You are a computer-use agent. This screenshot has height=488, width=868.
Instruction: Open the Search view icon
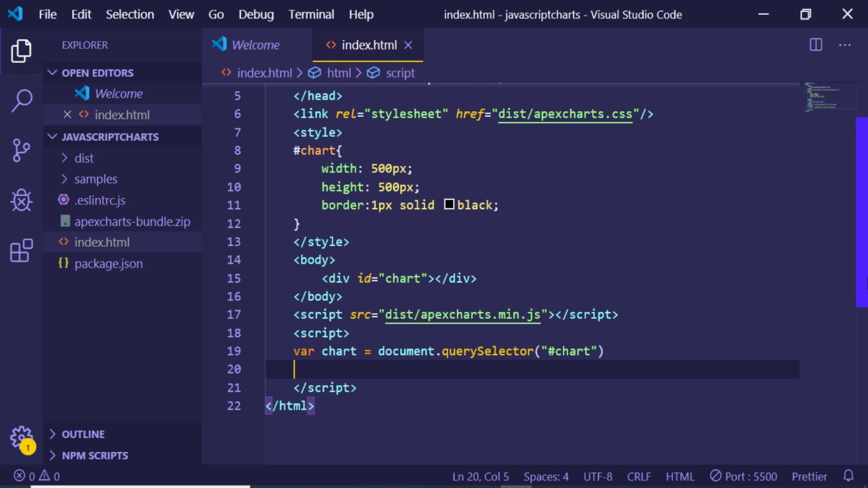tap(21, 100)
